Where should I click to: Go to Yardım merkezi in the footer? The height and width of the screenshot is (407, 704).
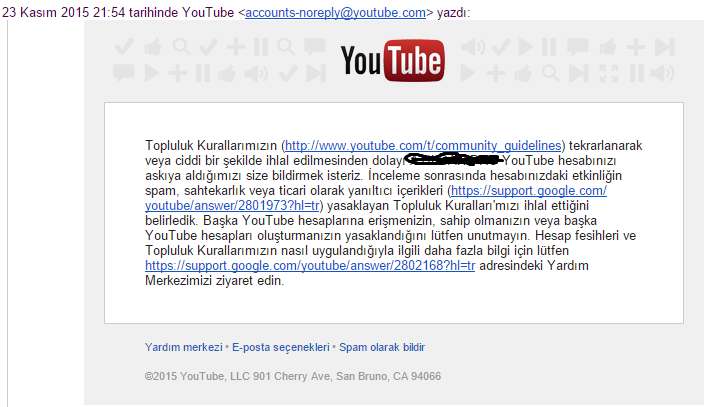(x=184, y=347)
